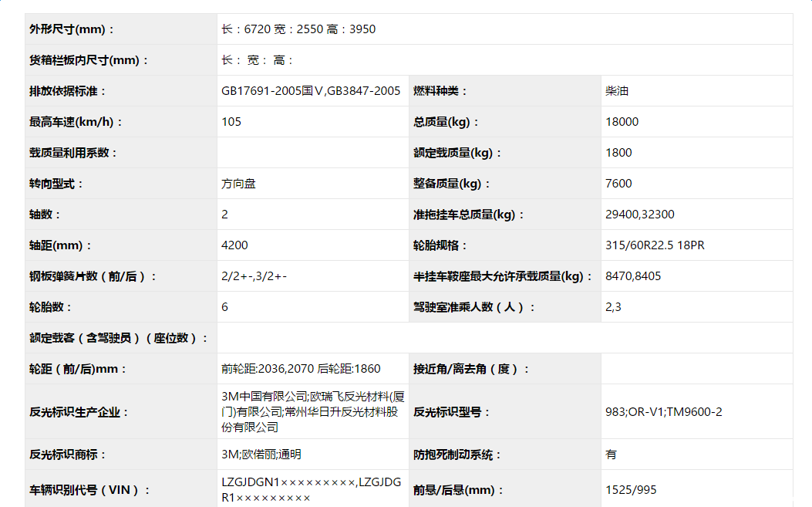Click the 轮胎数 label
Viewport: 812px width, 507px height.
[x=50, y=307]
